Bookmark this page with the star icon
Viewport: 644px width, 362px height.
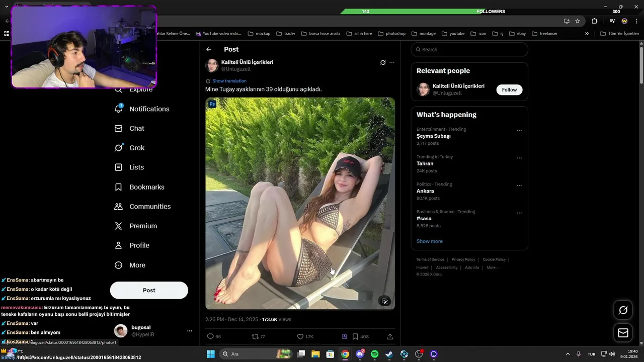(x=578, y=21)
